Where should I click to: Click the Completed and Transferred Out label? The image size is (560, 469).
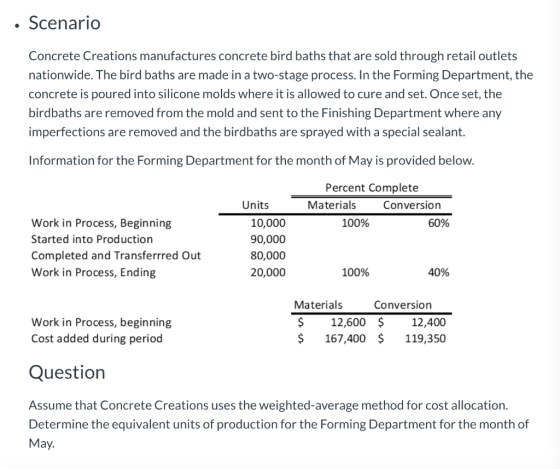coord(116,255)
